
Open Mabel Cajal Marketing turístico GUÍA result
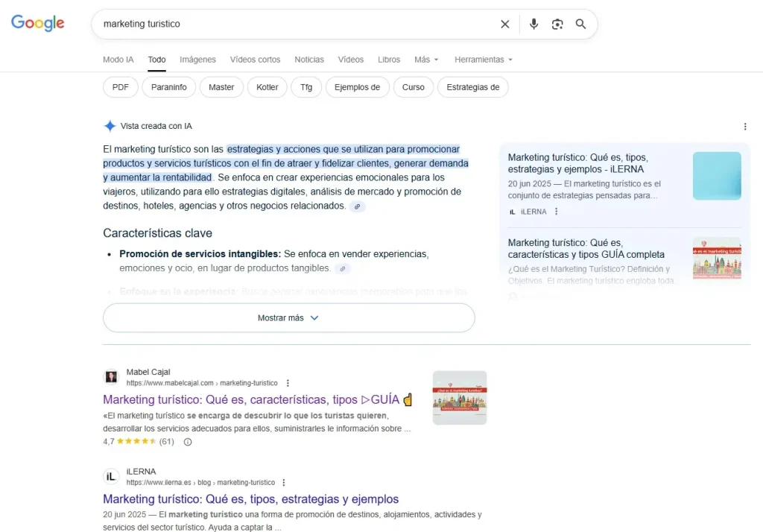[x=251, y=399]
